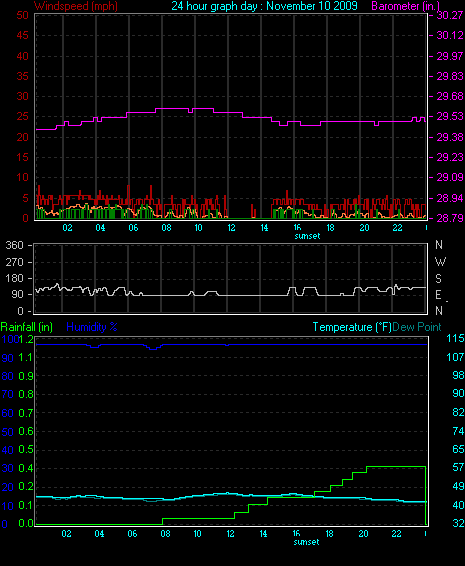Click barometer reading 30.12

point(450,35)
